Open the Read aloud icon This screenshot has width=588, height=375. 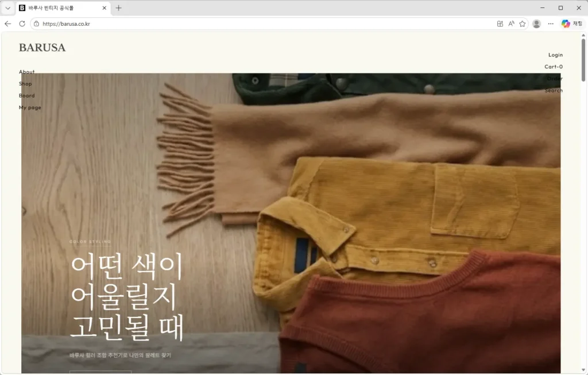[511, 24]
